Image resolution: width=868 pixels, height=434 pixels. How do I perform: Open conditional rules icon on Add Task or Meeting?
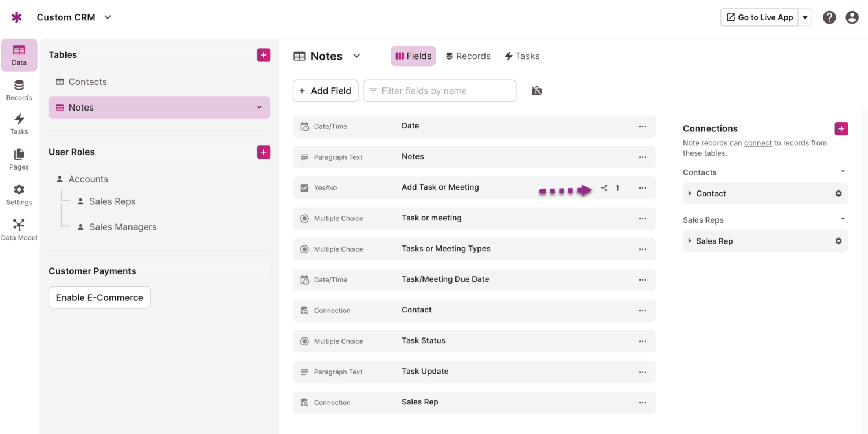(x=605, y=188)
